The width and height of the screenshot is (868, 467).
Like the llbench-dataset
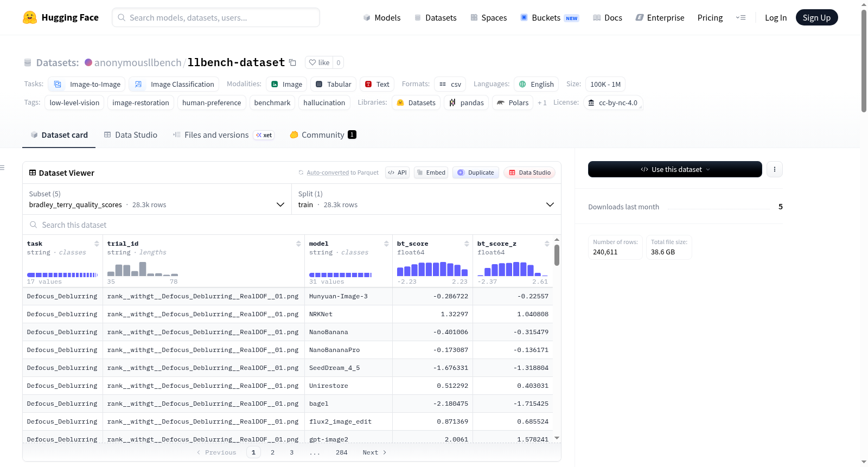(319, 62)
